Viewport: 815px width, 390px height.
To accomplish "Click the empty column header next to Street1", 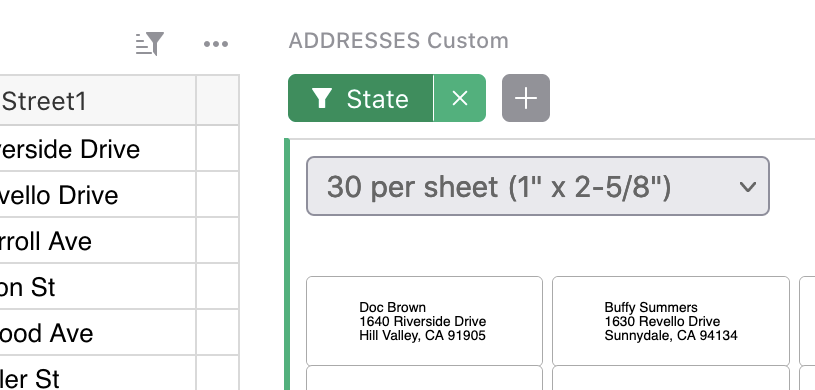I will pos(217,101).
